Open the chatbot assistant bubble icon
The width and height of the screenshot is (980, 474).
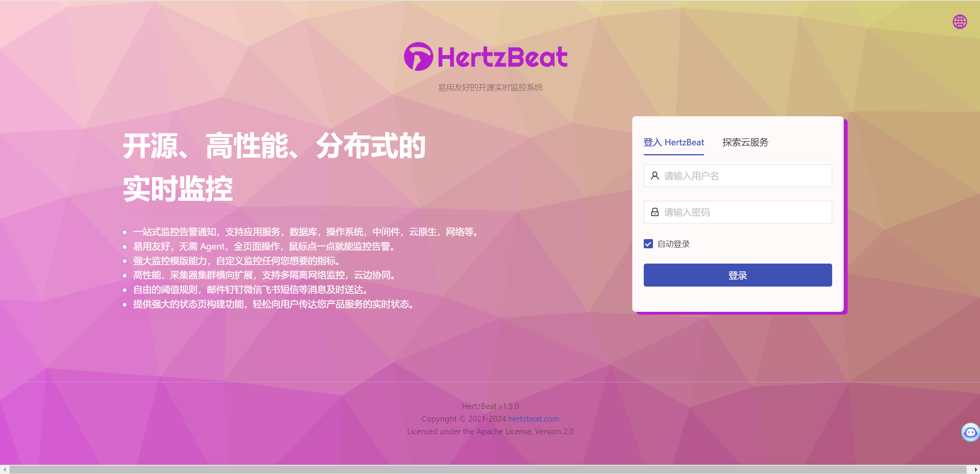point(970,432)
